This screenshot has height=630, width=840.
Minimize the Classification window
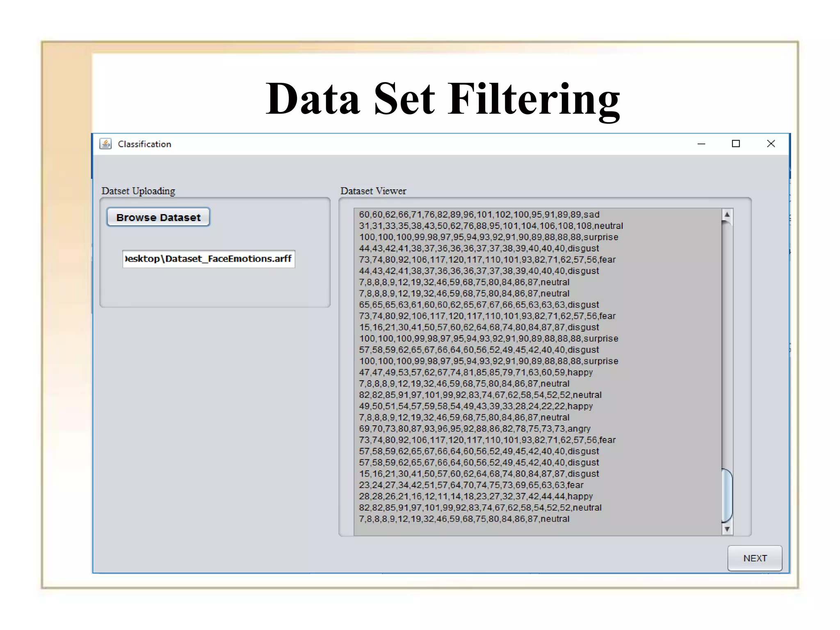pyautogui.click(x=701, y=144)
